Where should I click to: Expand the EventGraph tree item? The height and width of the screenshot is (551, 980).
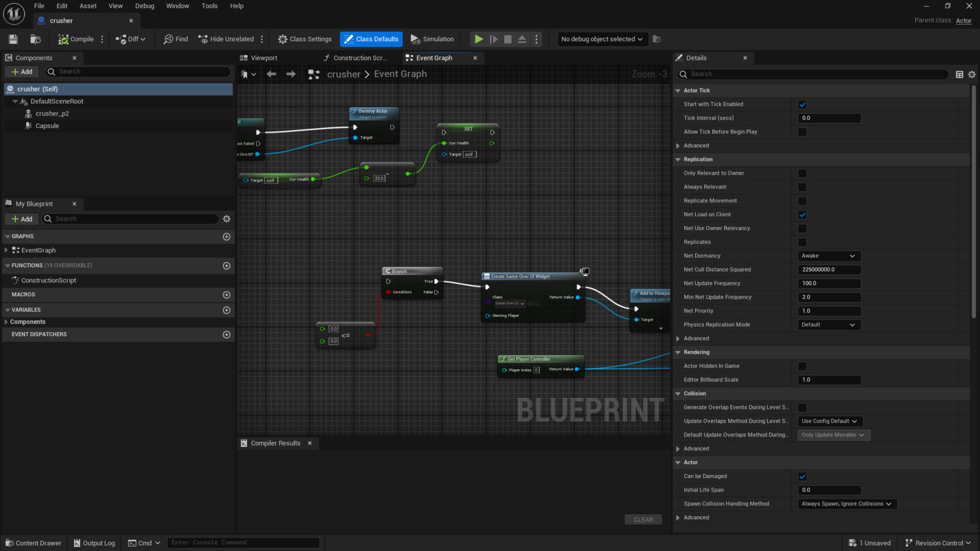6,250
